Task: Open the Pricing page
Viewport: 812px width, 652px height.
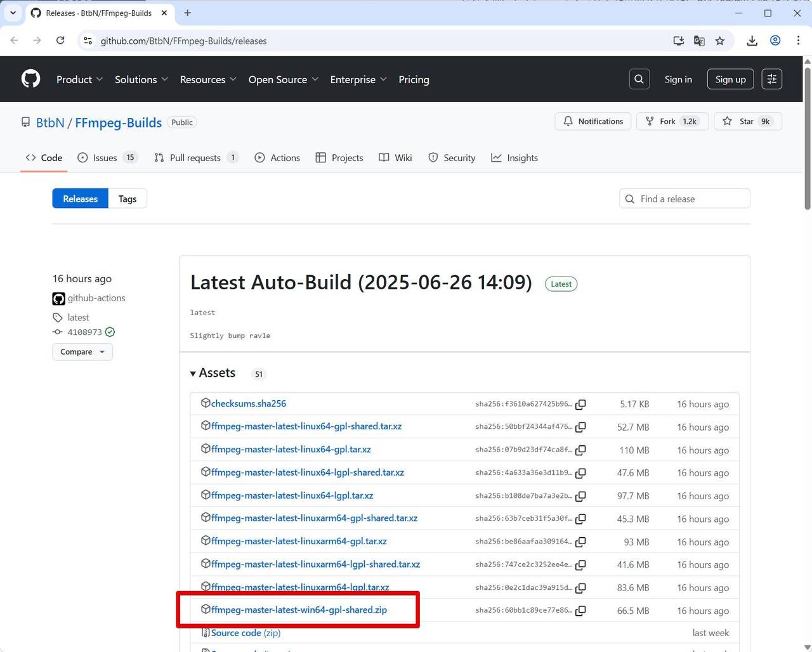Action: click(414, 79)
